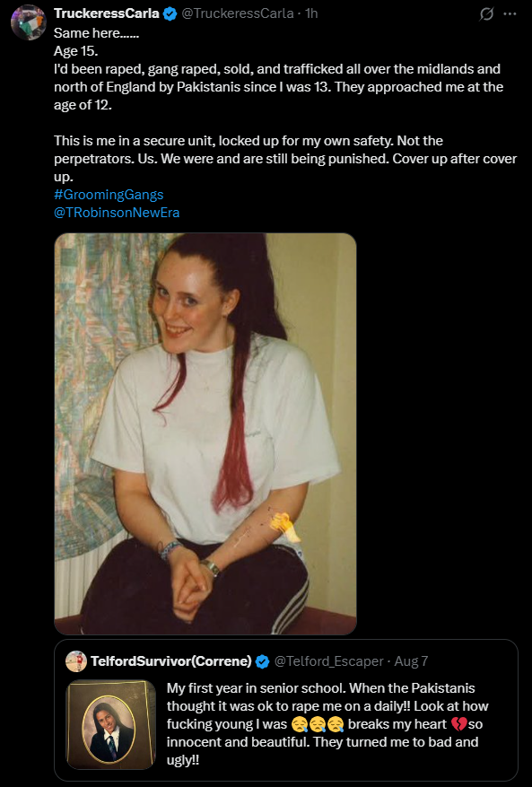Open the three-dot more options menu

510,14
